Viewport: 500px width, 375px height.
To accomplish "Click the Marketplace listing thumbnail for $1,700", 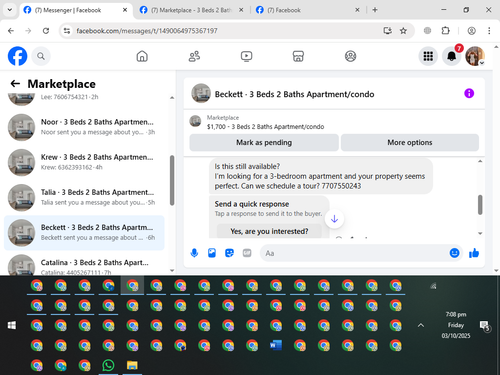I will click(195, 121).
